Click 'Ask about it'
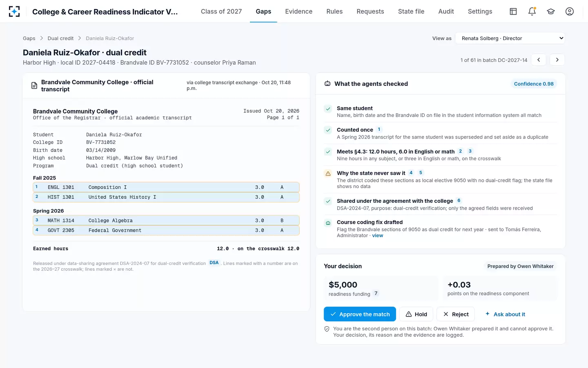The image size is (588, 368). (505, 314)
